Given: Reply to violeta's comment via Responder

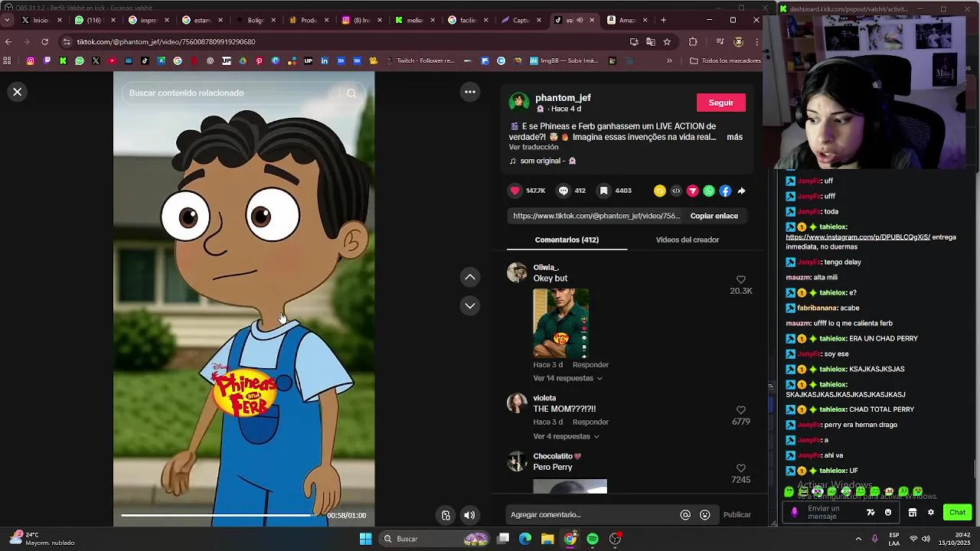Looking at the screenshot, I should tap(590, 422).
